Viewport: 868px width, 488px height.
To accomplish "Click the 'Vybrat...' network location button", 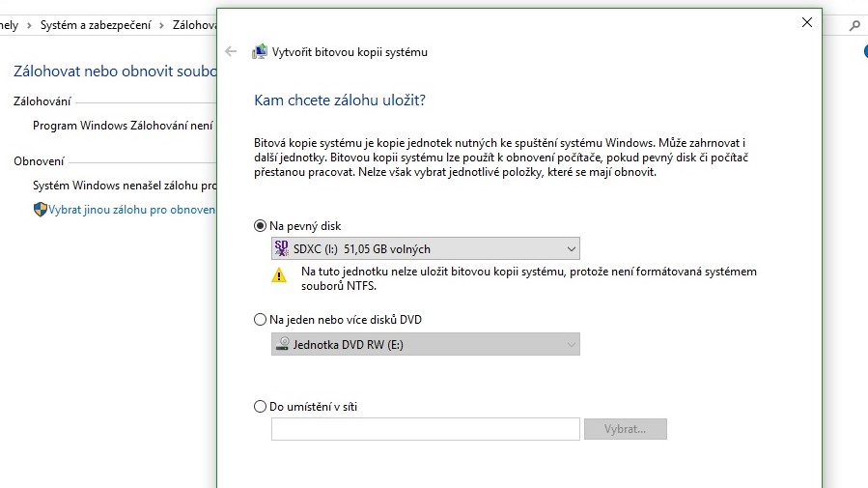I will click(625, 429).
